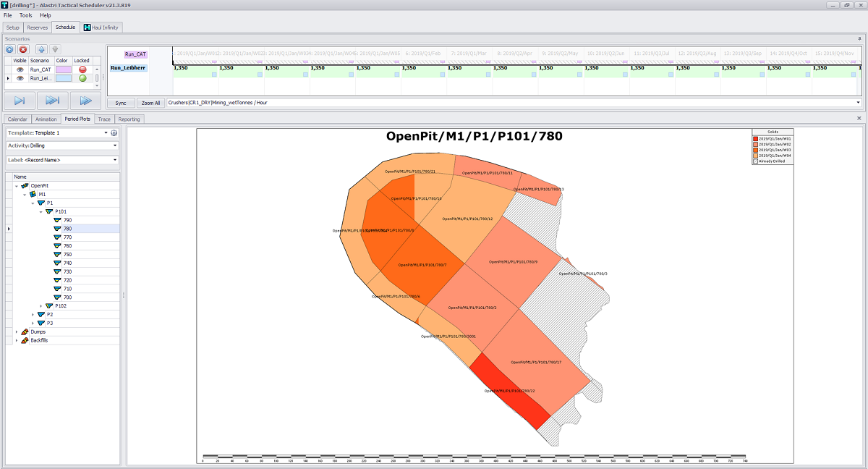Open the File menu
Screen dimensions: 868x469
point(7,15)
